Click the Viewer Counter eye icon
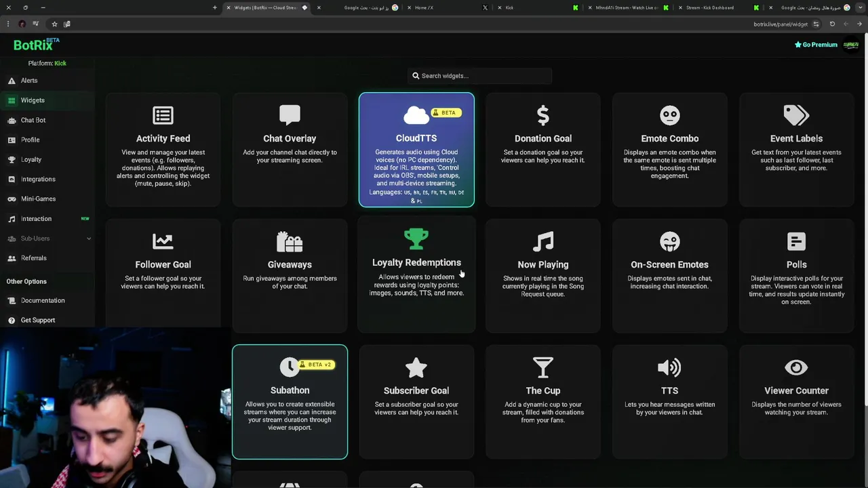The height and width of the screenshot is (488, 868). point(796,367)
